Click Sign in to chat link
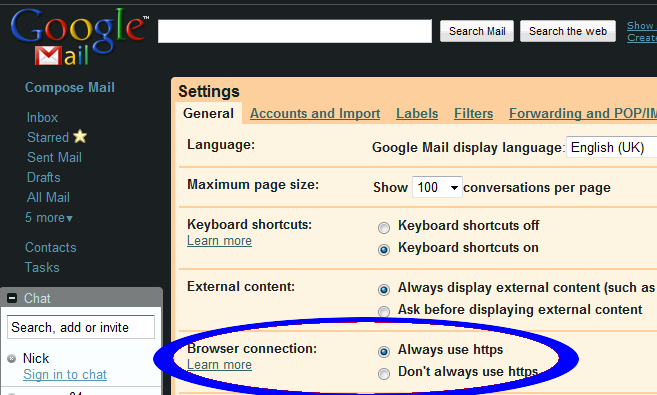This screenshot has height=395, width=657. point(65,374)
